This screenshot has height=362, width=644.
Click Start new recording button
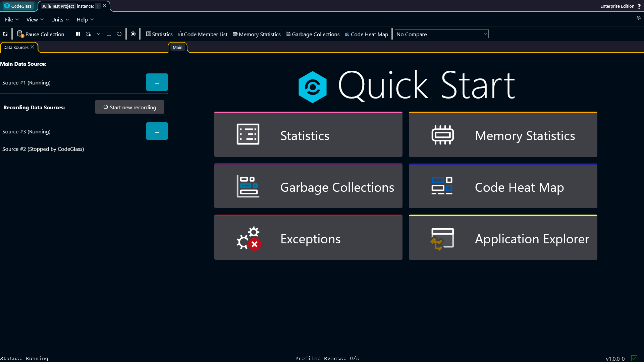(129, 107)
